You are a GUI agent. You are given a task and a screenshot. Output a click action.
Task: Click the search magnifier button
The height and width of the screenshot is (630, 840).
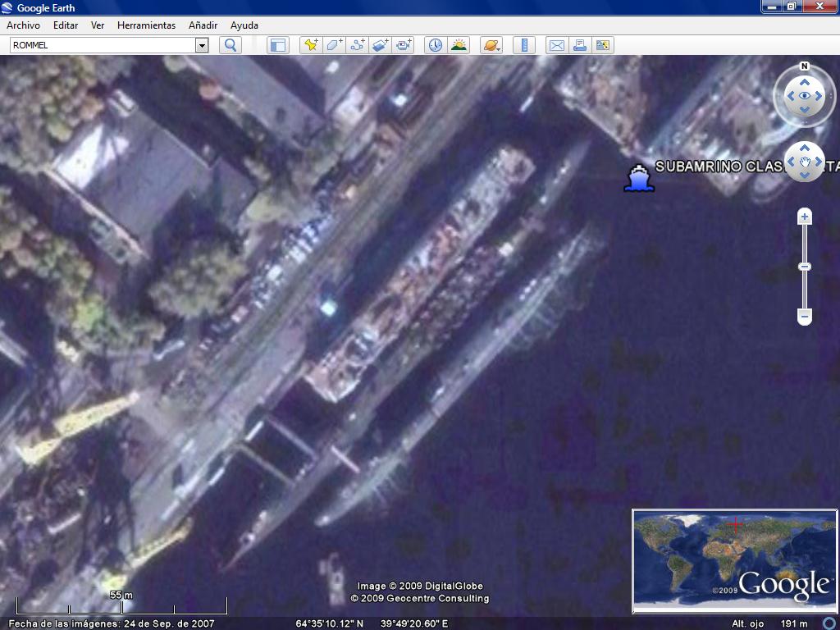tap(231, 45)
